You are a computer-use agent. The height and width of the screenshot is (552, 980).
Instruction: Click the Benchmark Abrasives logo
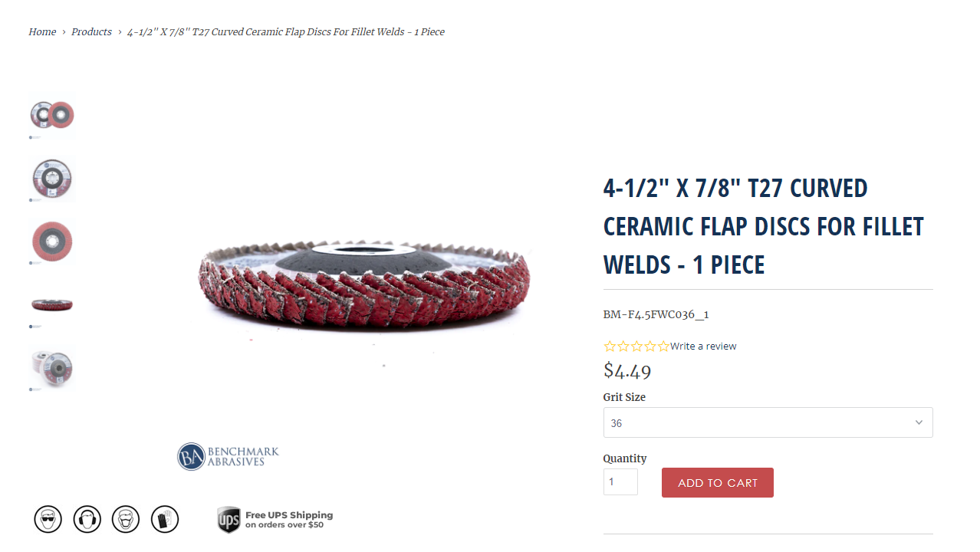228,456
